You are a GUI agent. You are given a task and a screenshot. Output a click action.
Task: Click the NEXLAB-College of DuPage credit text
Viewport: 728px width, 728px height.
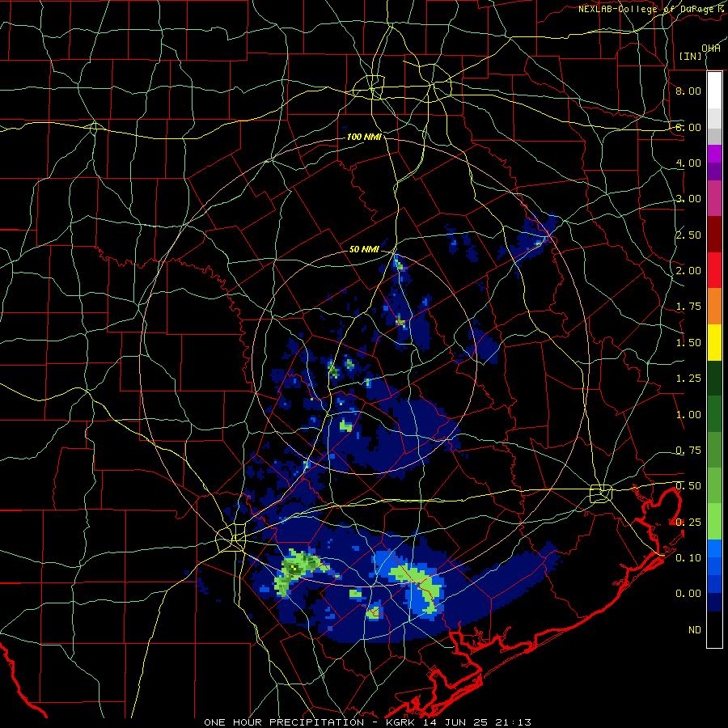tap(653, 9)
